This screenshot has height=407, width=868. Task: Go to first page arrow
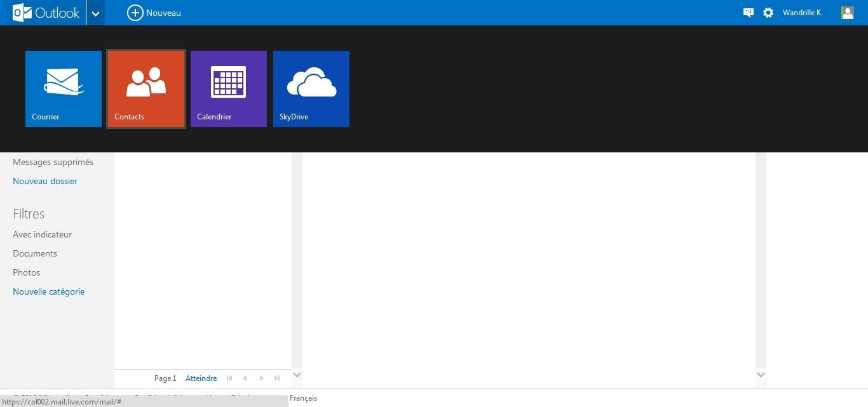[229, 378]
